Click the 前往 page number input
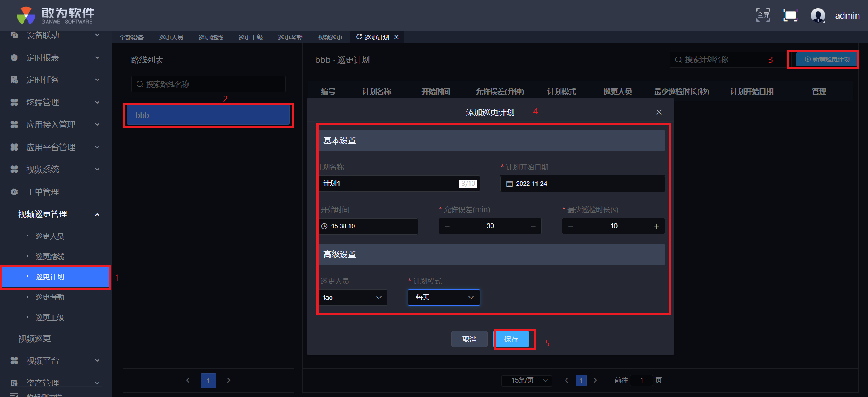 pyautogui.click(x=642, y=380)
